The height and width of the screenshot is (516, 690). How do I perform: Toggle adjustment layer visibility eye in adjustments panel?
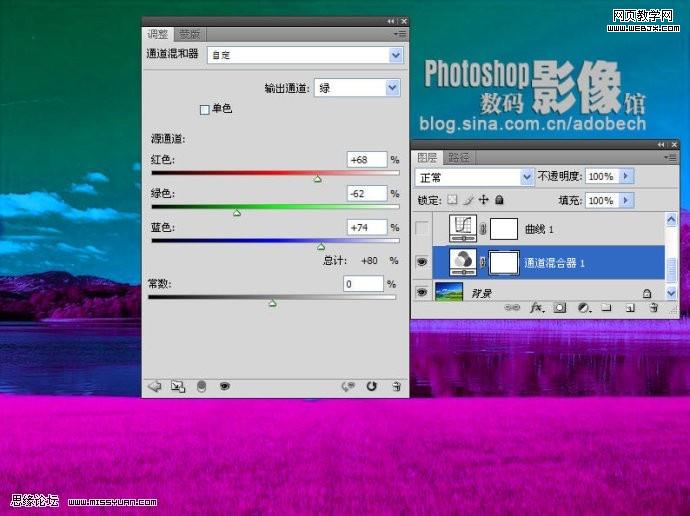point(224,386)
